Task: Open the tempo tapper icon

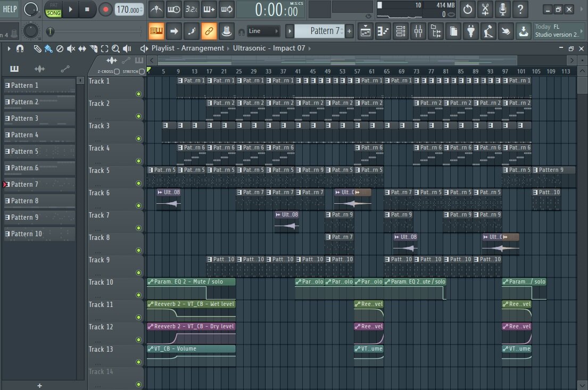Action: click(x=488, y=31)
